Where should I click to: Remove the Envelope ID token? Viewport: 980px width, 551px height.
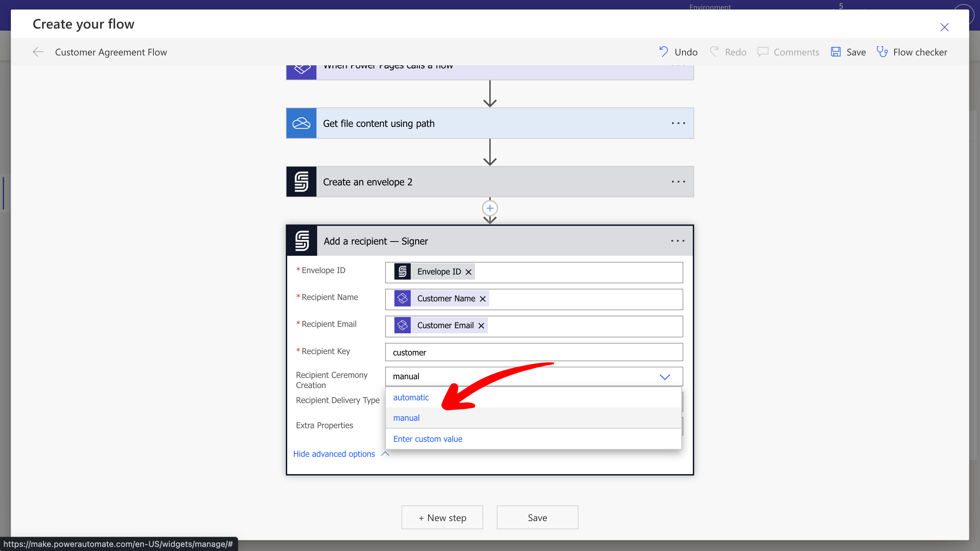(468, 271)
